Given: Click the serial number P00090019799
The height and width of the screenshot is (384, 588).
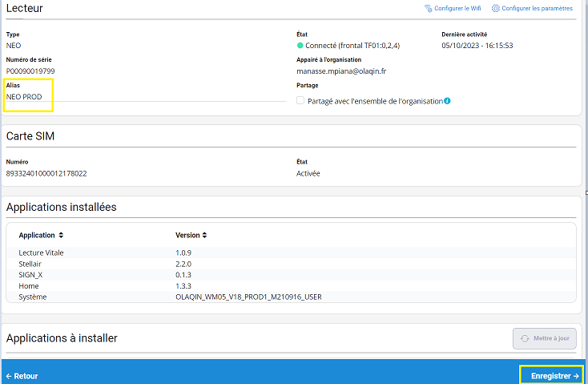Looking at the screenshot, I should click(30, 71).
